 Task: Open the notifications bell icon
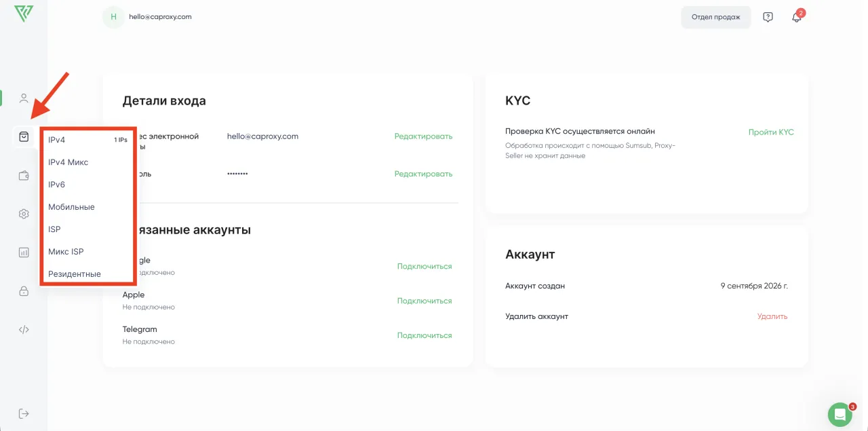797,17
